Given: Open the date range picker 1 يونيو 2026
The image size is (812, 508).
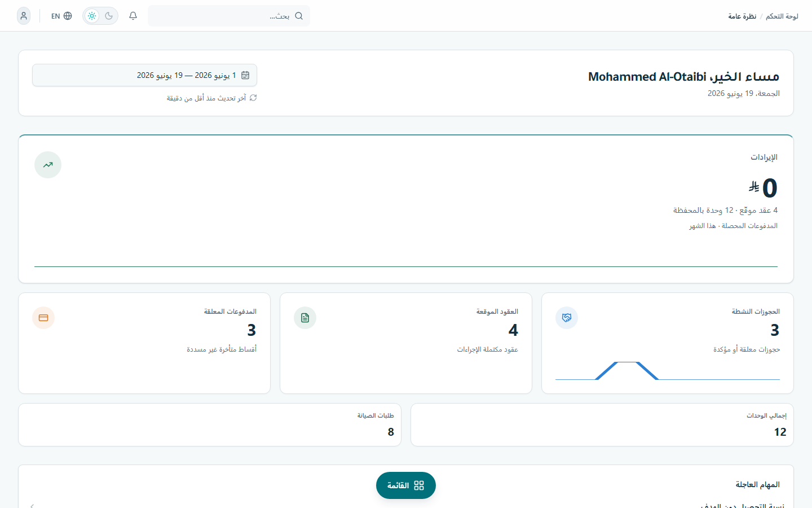Looking at the screenshot, I should pyautogui.click(x=144, y=75).
